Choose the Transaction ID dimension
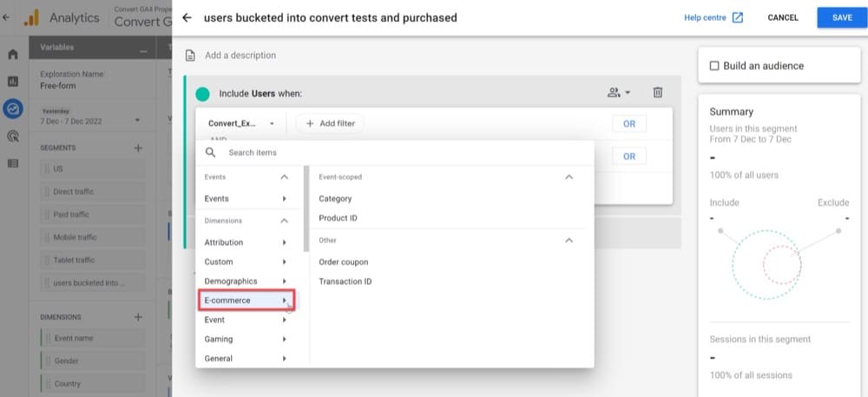Image resolution: width=868 pixels, height=397 pixels. click(345, 281)
